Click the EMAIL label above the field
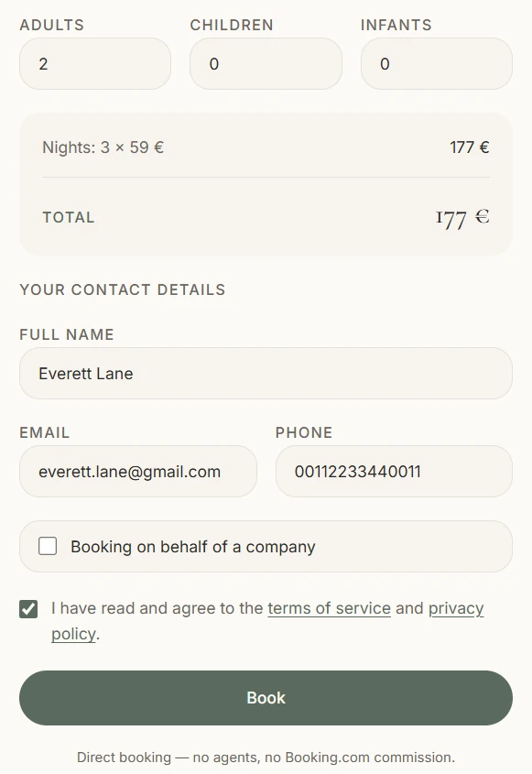Viewport: 532px width, 774px height. click(x=45, y=432)
